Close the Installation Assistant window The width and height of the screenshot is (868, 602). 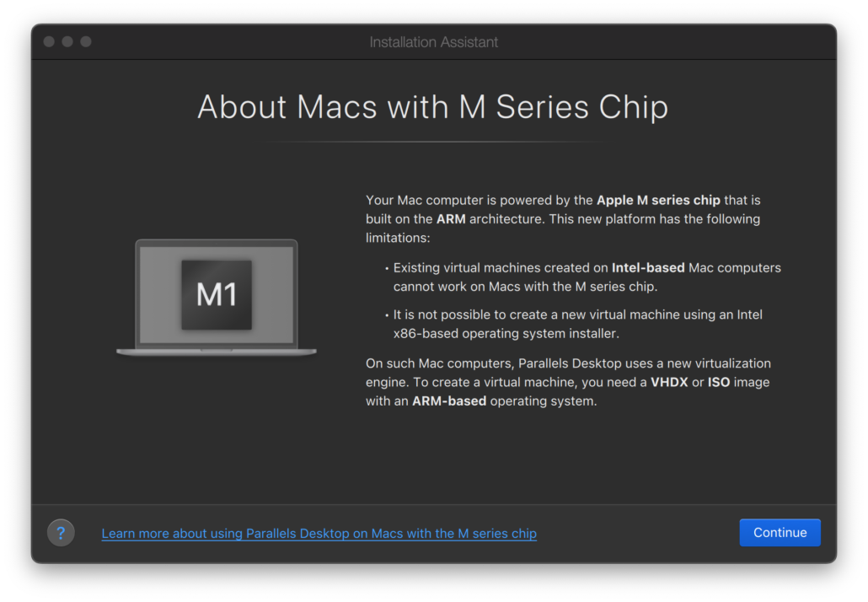point(49,41)
